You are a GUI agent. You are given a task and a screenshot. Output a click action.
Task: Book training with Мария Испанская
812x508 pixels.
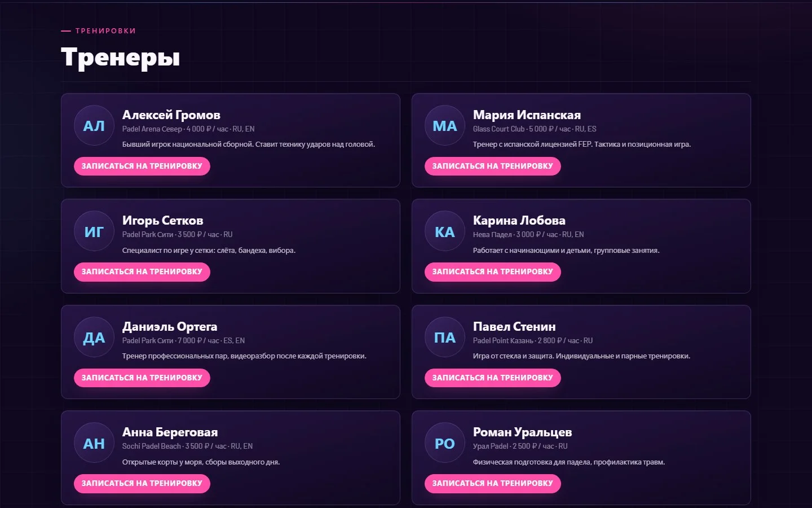click(493, 166)
